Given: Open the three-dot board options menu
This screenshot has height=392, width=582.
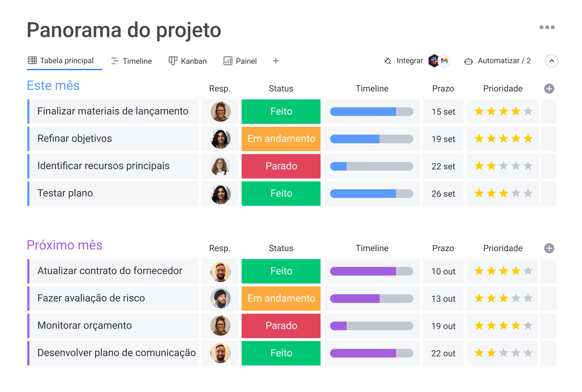Looking at the screenshot, I should [547, 27].
